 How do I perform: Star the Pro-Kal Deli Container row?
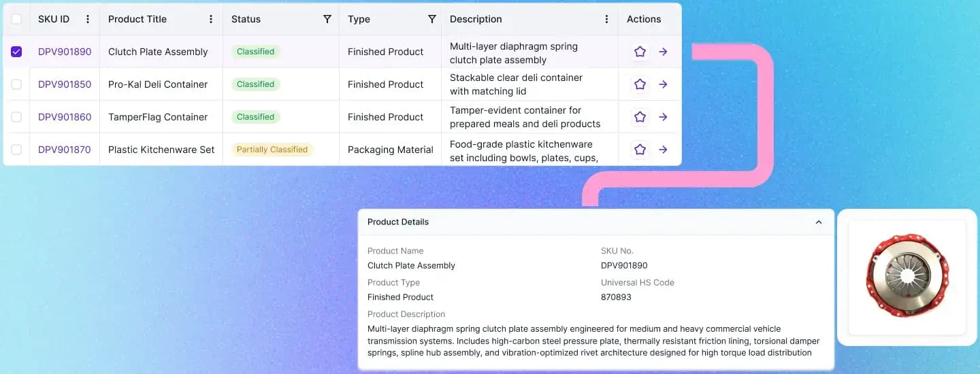(x=640, y=84)
